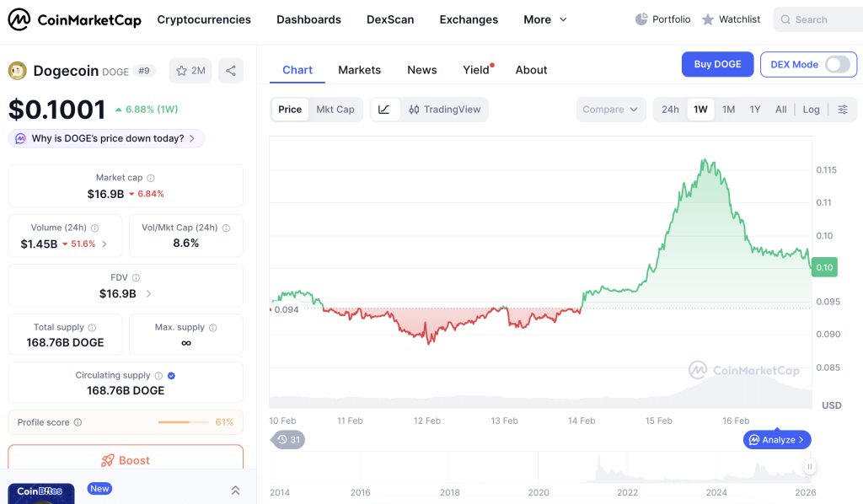Click the range slider pause handle
Viewport: 863px width, 504px height.
810,467
